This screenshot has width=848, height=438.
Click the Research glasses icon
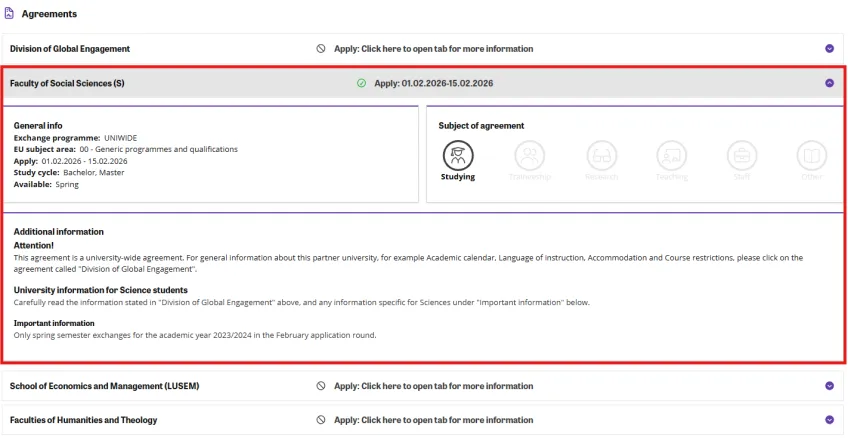tap(601, 155)
